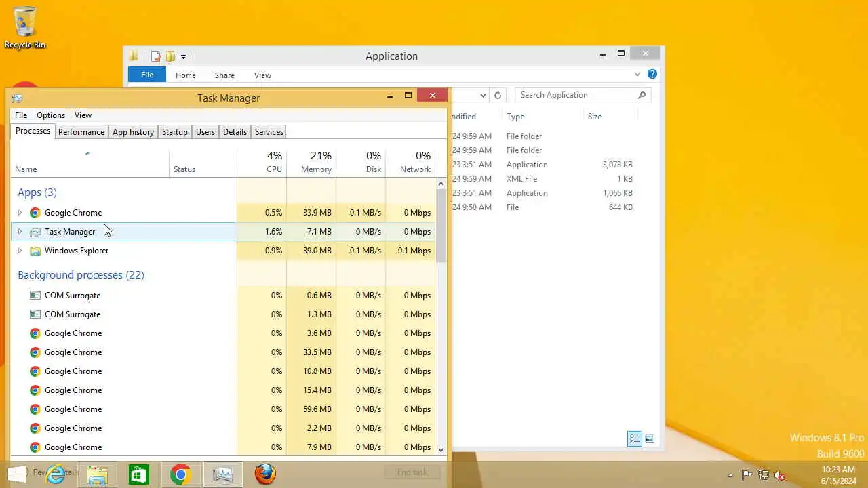Open Task Manager's View menu

pos(83,115)
